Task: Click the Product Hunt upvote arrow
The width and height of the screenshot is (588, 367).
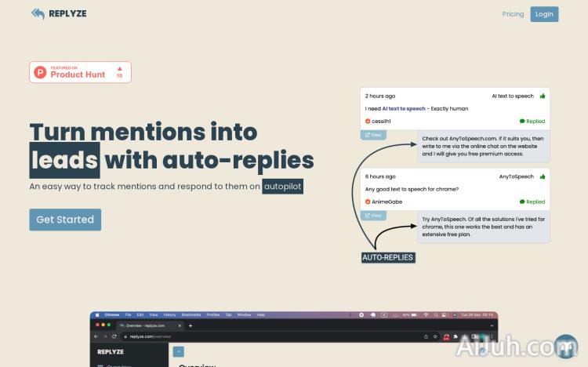Action: pos(119,68)
